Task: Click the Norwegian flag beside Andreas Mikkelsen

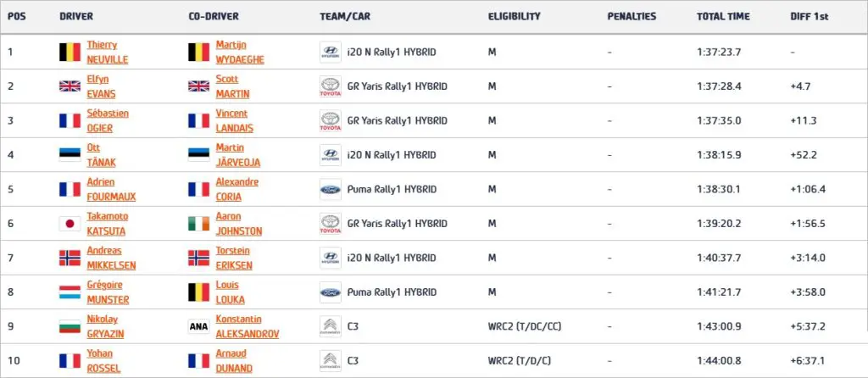Action: click(69, 258)
